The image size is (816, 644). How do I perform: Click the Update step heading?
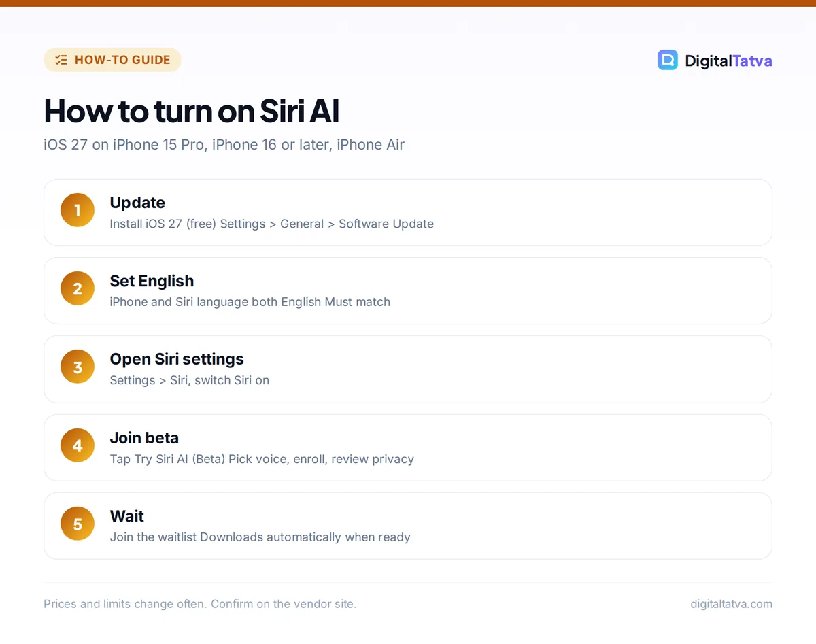pos(137,203)
